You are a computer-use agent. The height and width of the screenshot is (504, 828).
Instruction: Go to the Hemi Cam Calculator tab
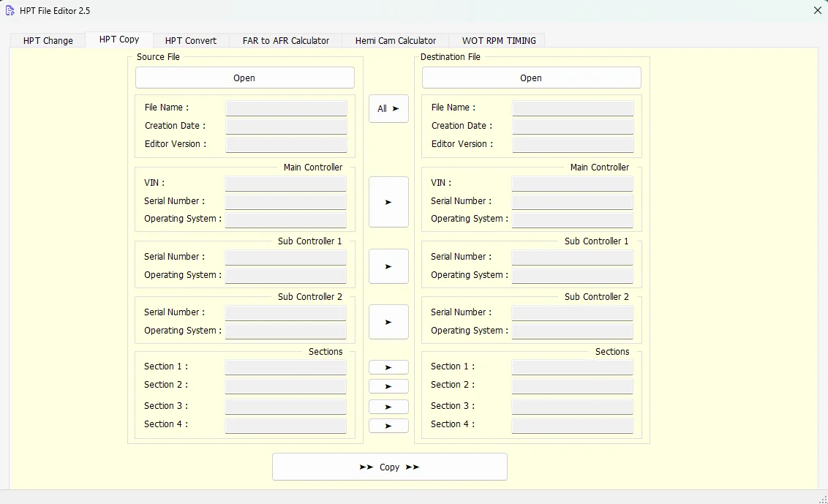pyautogui.click(x=396, y=41)
